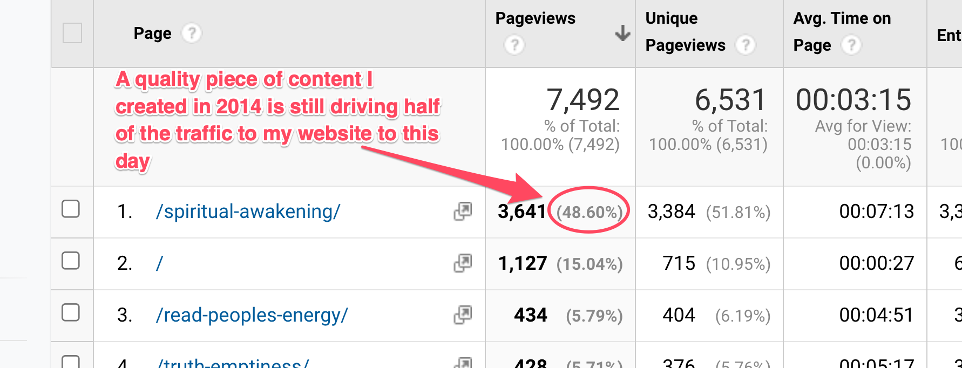This screenshot has height=368, width=962.
Task: Open the /spiritual-awakening/ page link
Action: pos(248,212)
